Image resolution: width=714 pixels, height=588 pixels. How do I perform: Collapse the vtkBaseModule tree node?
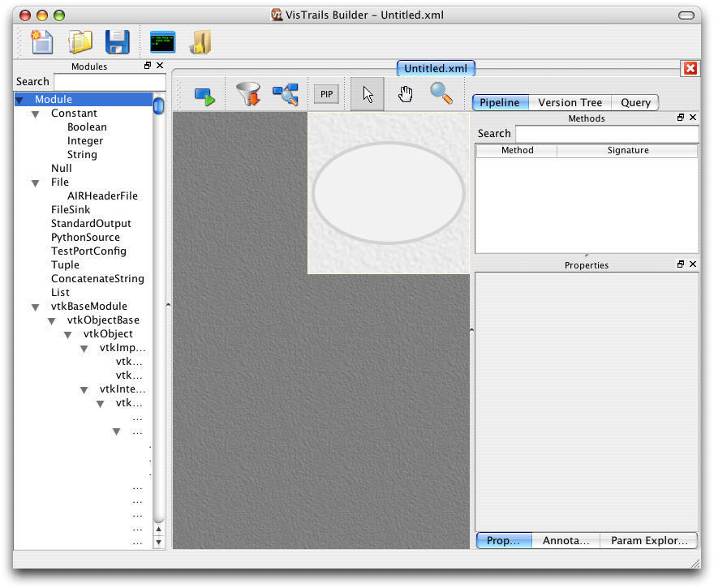(x=36, y=307)
